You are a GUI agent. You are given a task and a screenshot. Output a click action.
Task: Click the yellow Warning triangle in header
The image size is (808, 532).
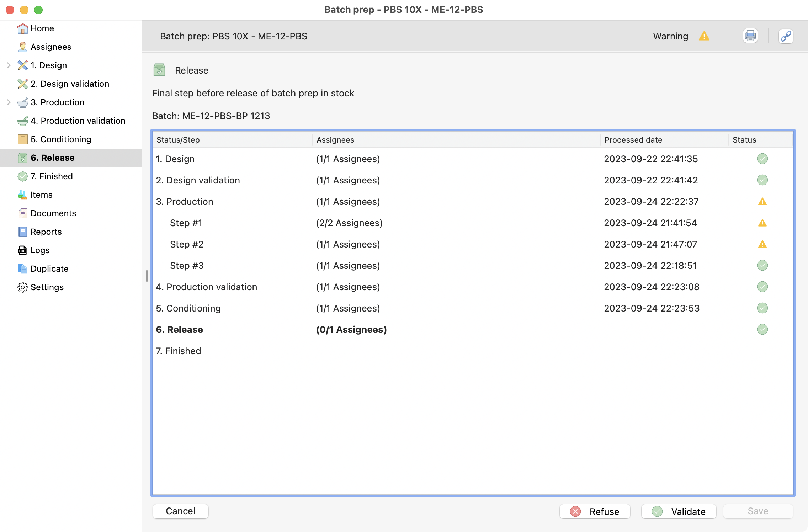point(704,36)
